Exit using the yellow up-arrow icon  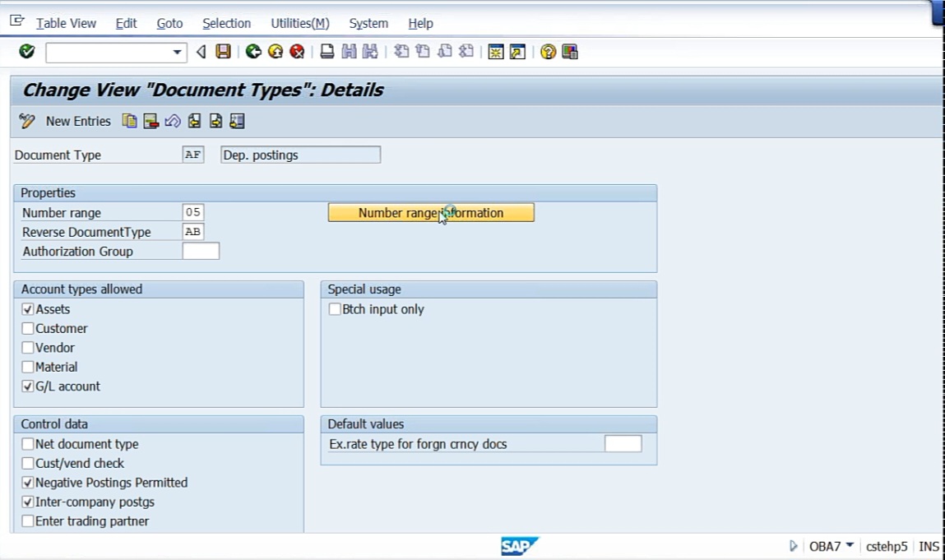coord(276,52)
